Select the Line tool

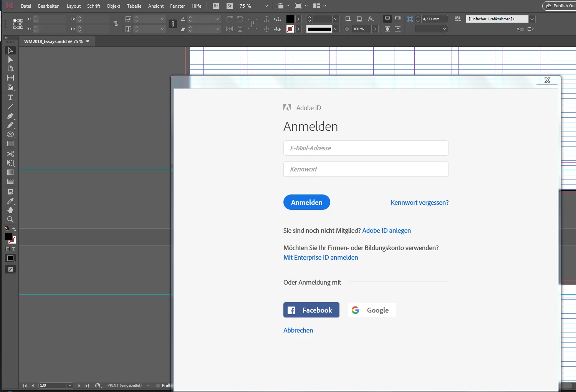point(10,107)
